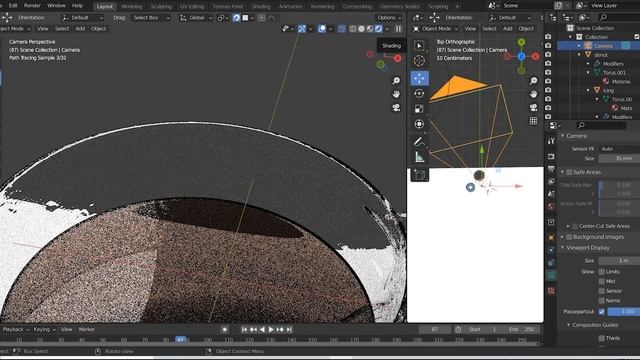Jump to the timeline start frame
640x360 pixels.
click(244, 329)
